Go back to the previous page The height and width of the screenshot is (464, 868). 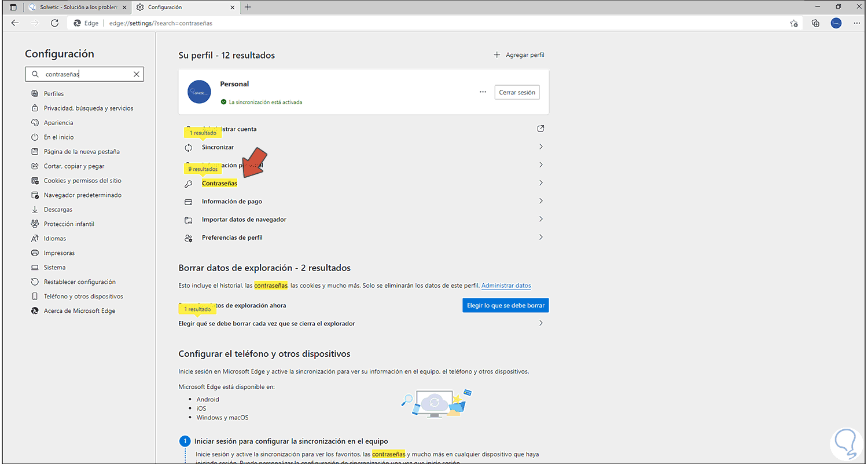tap(15, 23)
